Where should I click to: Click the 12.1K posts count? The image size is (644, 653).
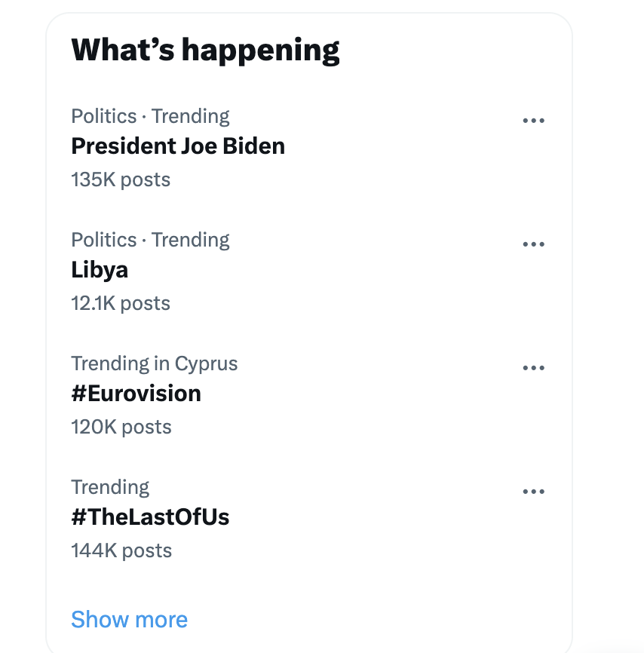tap(121, 303)
